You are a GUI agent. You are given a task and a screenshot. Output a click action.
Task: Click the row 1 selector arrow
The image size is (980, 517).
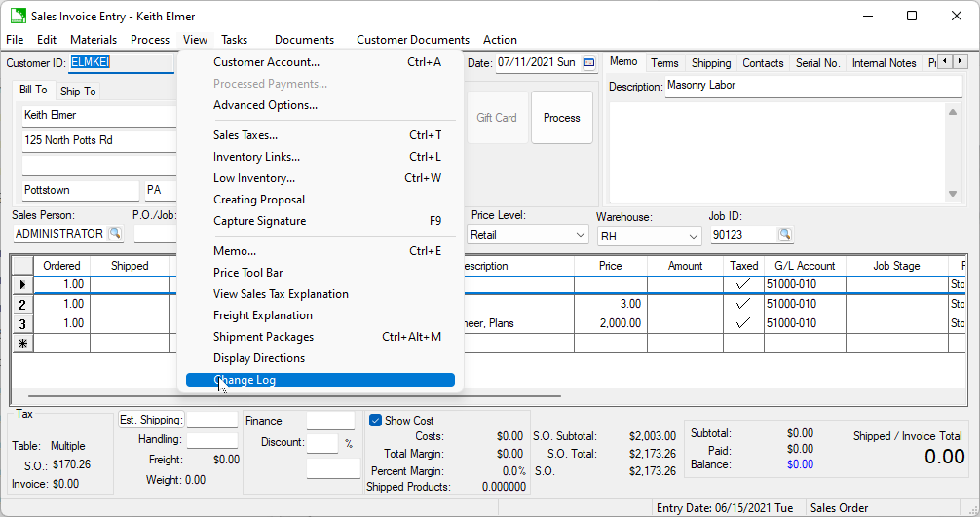tap(22, 284)
